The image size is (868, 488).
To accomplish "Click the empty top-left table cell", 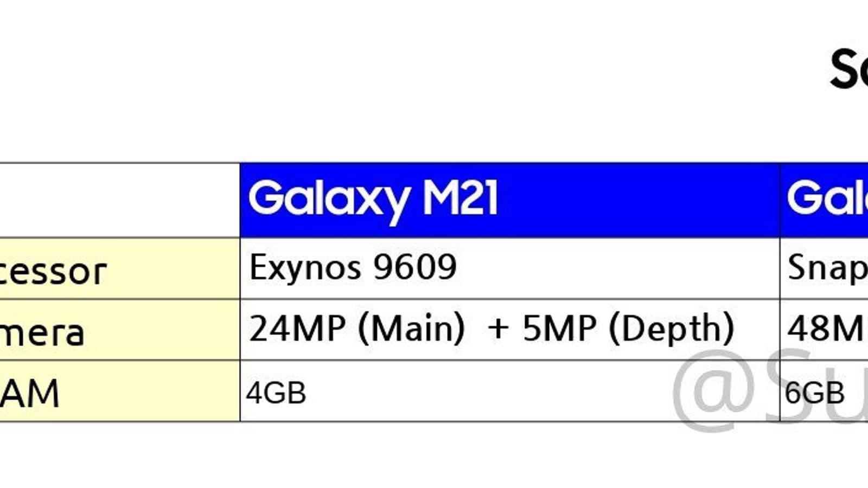I will click(119, 200).
